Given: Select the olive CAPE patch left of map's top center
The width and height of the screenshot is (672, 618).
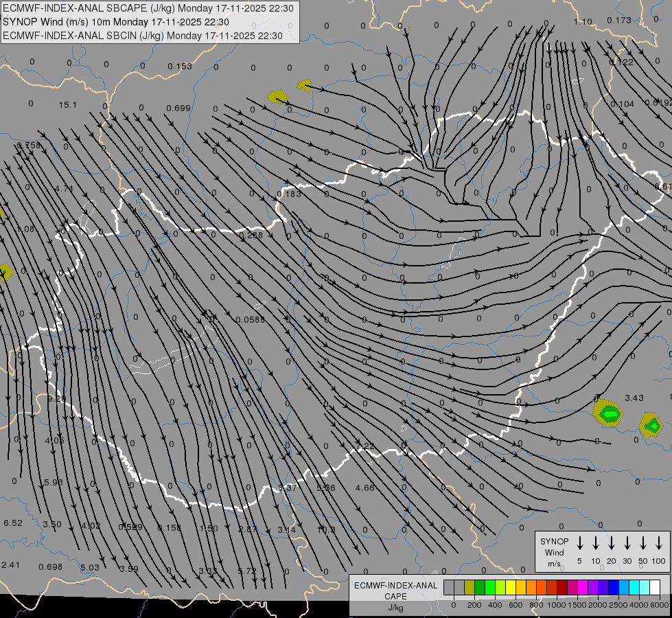Looking at the screenshot, I should (x=277, y=97).
